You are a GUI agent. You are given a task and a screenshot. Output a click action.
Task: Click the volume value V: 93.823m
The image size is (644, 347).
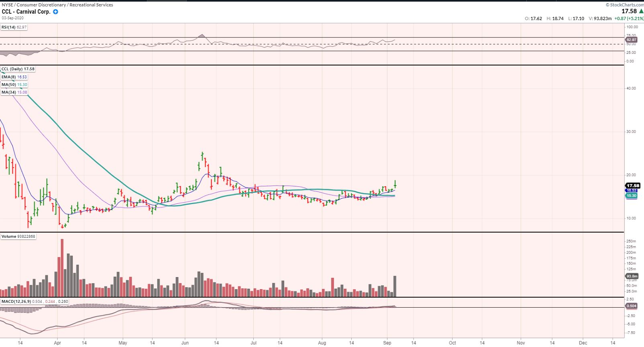600,18
